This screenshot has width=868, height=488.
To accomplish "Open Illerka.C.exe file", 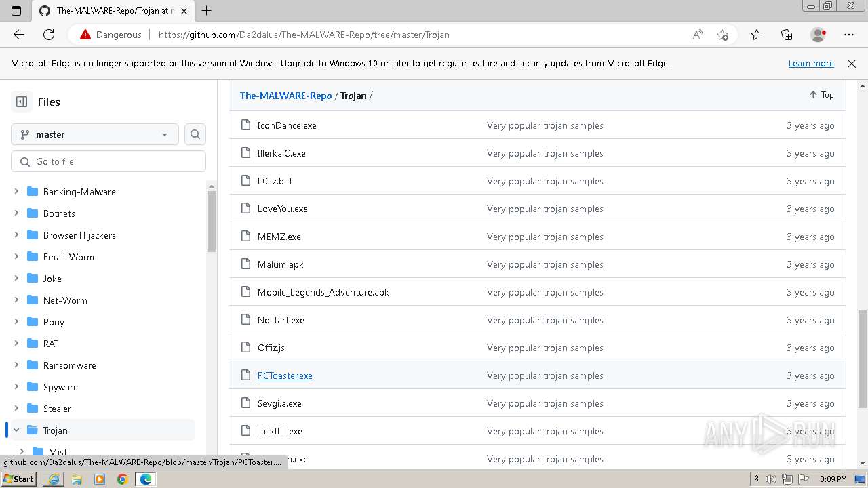I will tap(281, 153).
